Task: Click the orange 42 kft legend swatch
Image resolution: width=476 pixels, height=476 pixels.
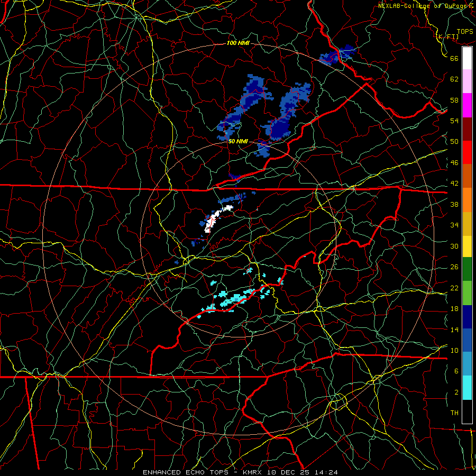Action: [x=467, y=199]
